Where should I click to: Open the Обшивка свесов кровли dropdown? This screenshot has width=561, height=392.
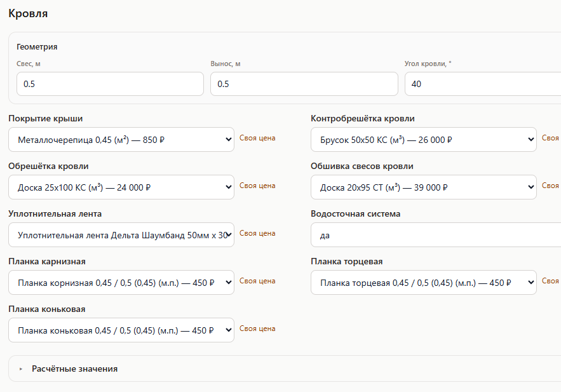click(424, 187)
